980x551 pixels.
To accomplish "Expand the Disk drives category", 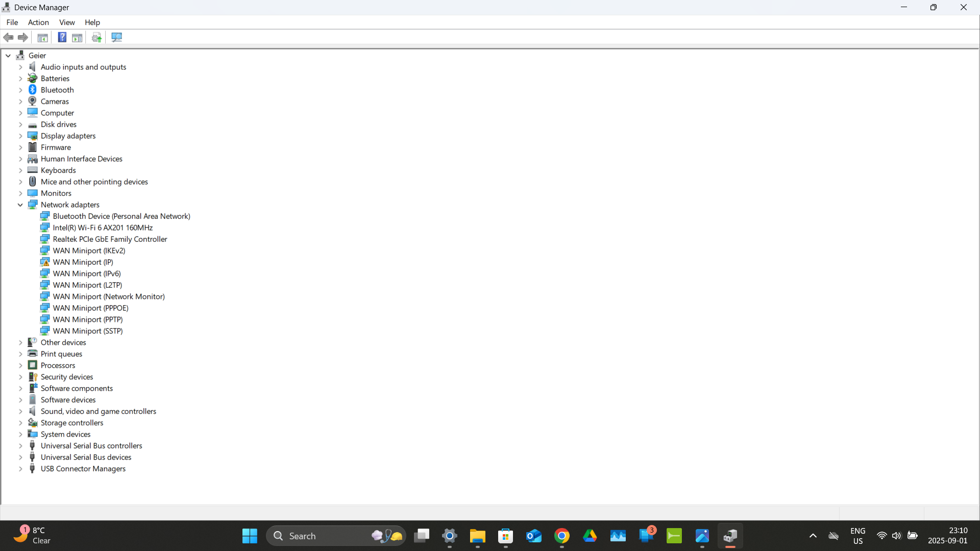I will point(20,124).
